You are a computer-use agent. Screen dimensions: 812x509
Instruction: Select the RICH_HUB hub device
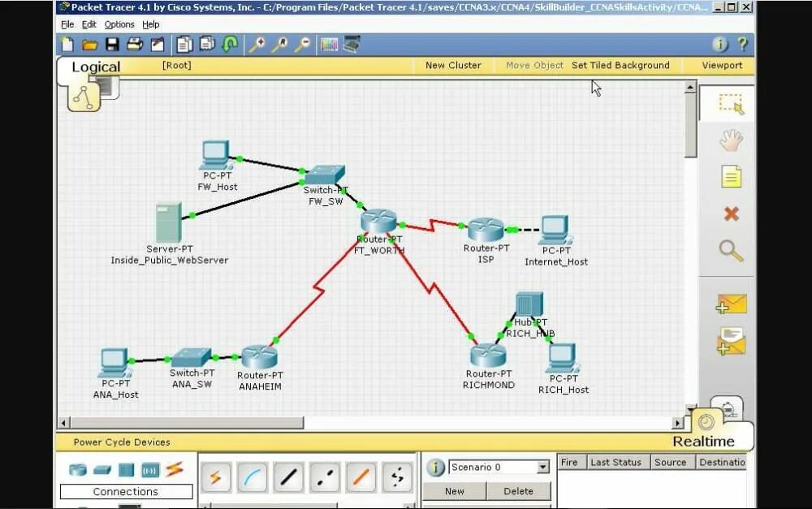click(529, 304)
